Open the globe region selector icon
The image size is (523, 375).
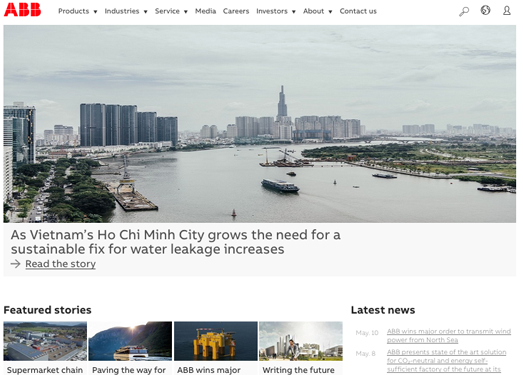[485, 10]
